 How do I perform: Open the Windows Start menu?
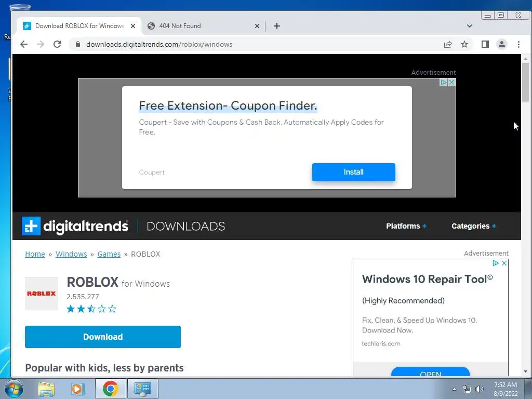click(14, 389)
